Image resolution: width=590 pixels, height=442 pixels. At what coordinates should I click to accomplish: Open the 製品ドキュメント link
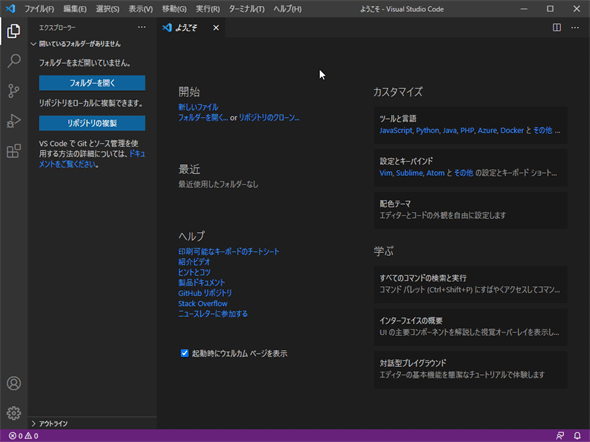click(202, 283)
